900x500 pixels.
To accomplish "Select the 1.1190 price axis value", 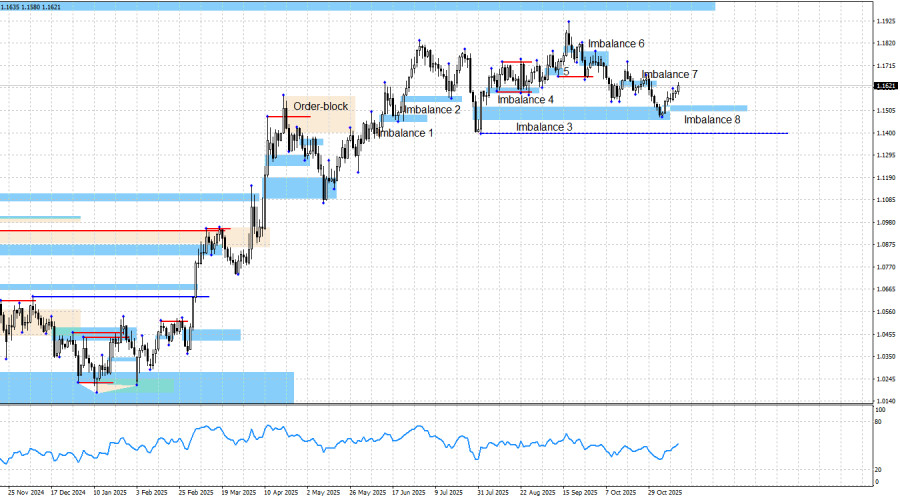I will (x=886, y=178).
